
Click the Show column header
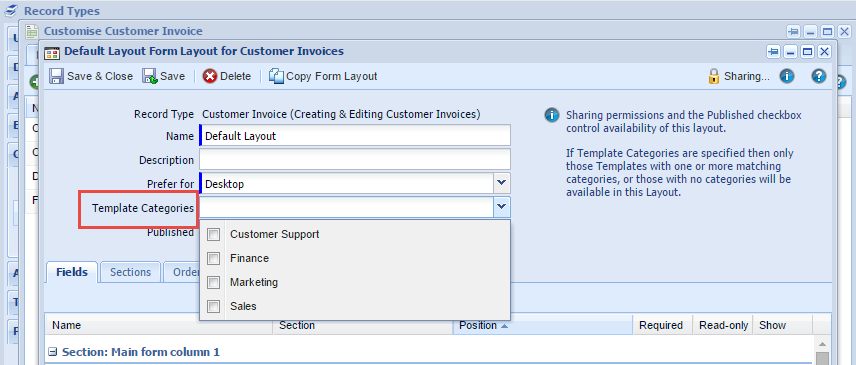(783, 325)
